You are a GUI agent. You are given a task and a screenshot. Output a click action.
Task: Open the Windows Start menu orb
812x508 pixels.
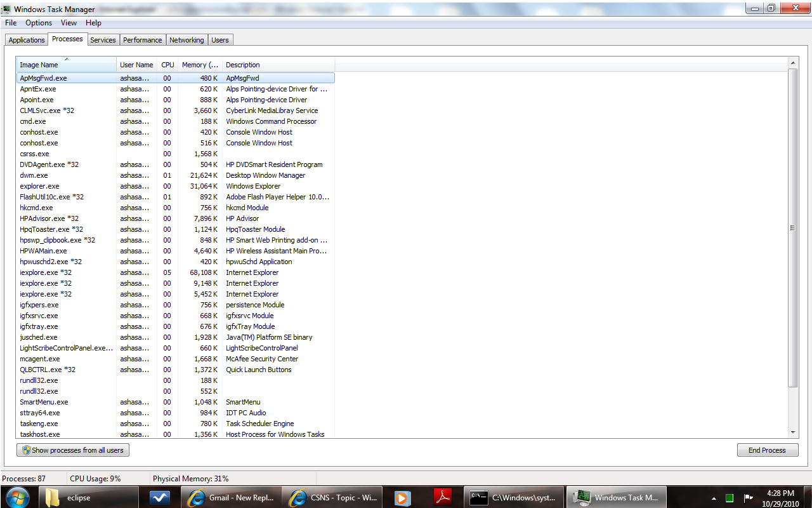pyautogui.click(x=17, y=497)
